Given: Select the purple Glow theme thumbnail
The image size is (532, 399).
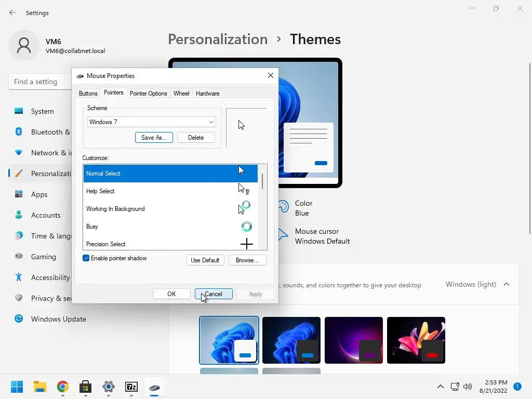Looking at the screenshot, I should point(353,340).
